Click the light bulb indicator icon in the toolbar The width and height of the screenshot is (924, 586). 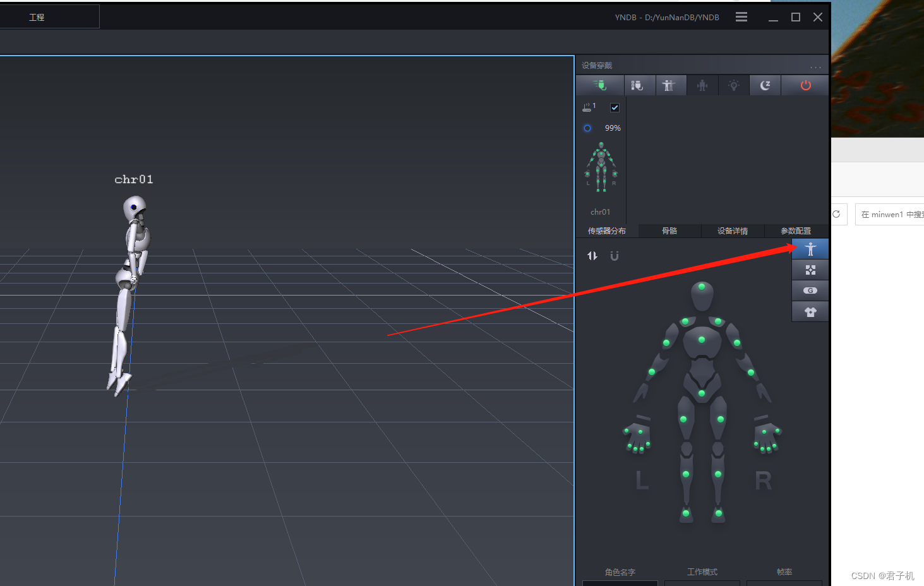733,85
